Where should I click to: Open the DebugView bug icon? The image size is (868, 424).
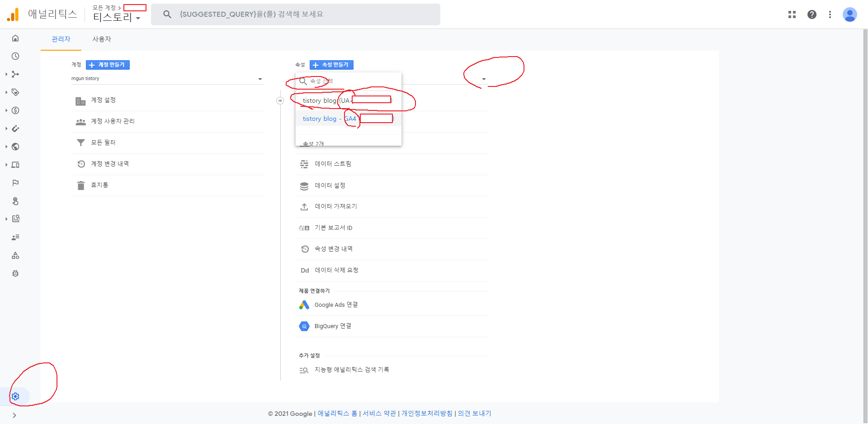[x=15, y=273]
